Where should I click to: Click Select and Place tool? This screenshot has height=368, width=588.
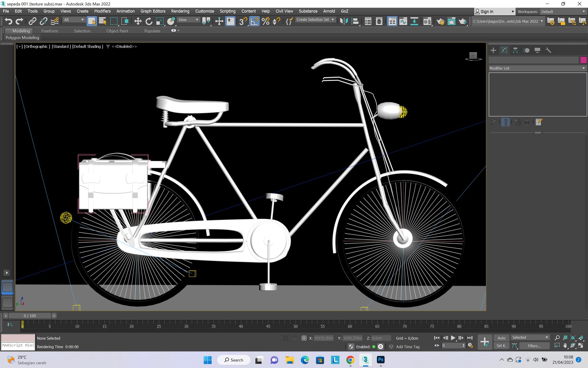pyautogui.click(x=171, y=21)
